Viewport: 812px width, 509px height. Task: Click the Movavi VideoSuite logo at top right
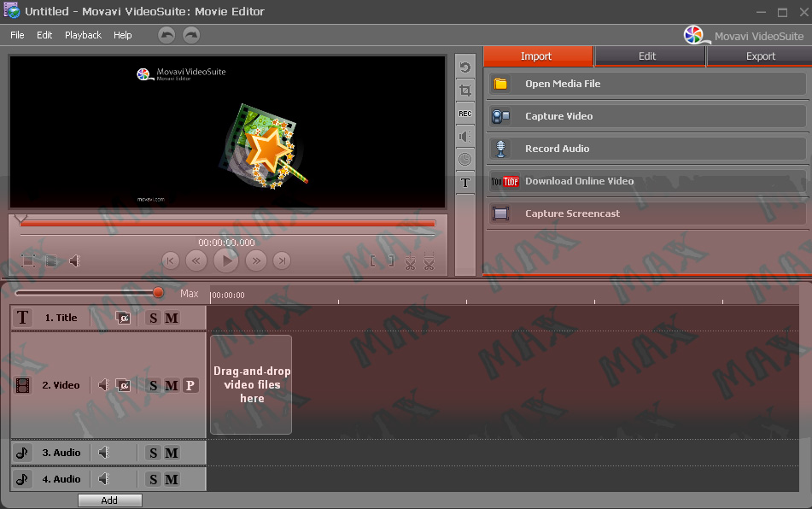744,36
